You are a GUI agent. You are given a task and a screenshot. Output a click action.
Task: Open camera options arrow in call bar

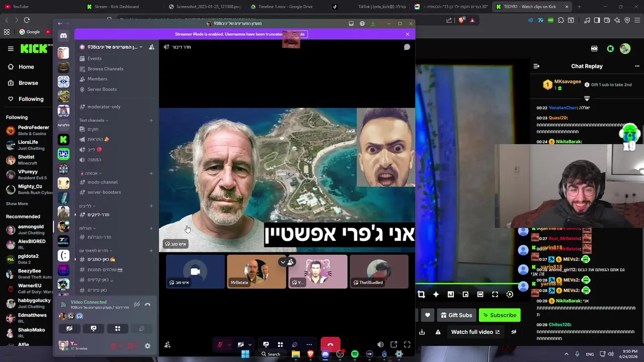[250, 345]
